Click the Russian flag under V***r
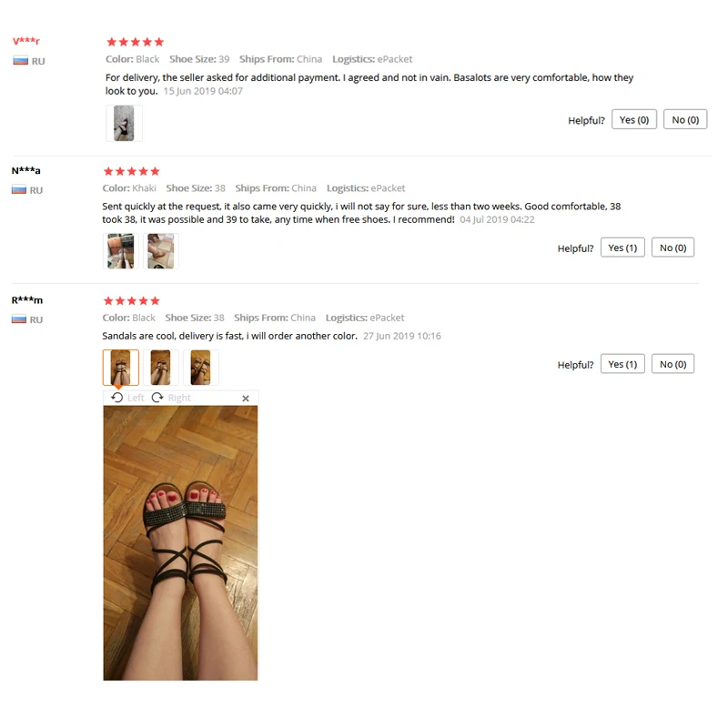Image resolution: width=728 pixels, height=728 pixels. click(20, 61)
